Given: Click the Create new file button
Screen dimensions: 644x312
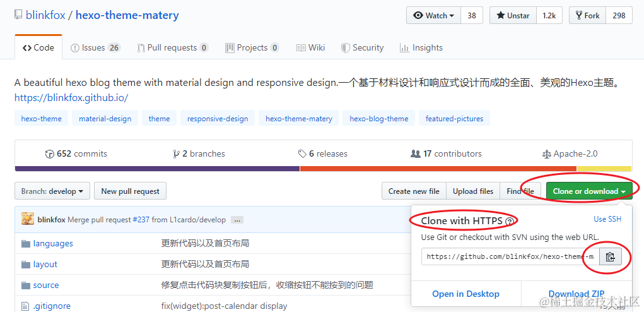Looking at the screenshot, I should [x=414, y=191].
